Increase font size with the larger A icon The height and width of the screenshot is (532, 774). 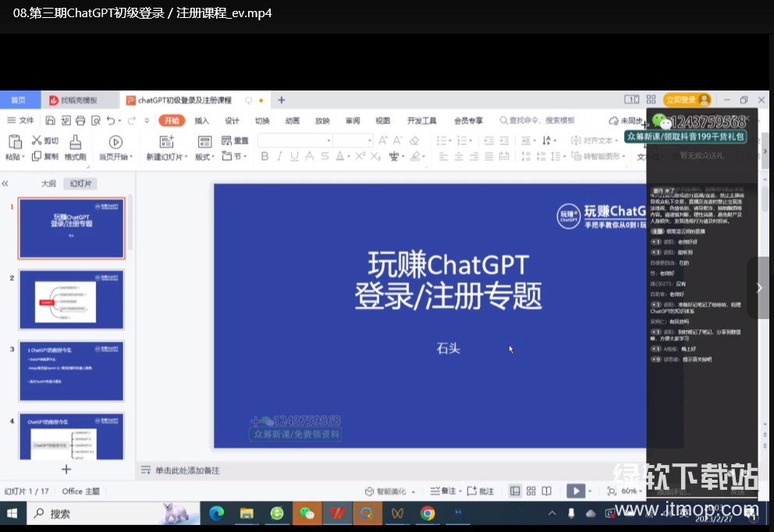tap(382, 140)
